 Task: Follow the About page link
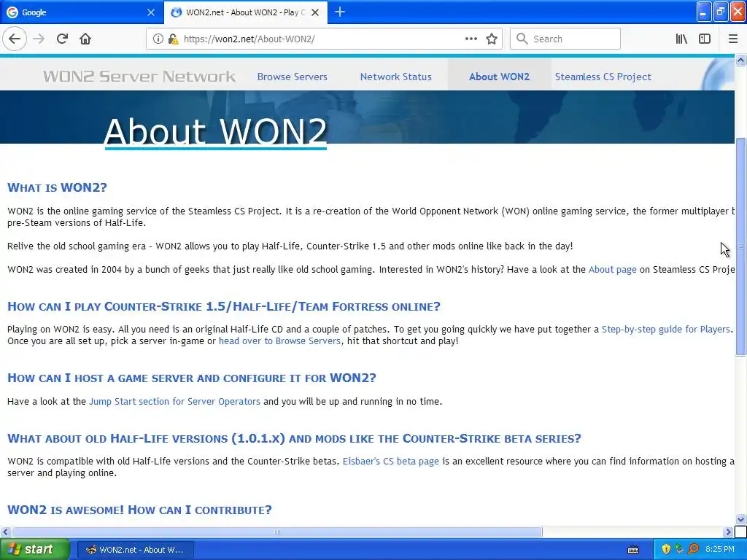click(612, 270)
